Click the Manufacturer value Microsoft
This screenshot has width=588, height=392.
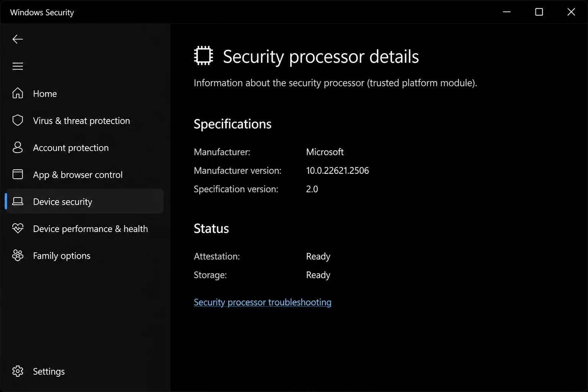click(325, 152)
